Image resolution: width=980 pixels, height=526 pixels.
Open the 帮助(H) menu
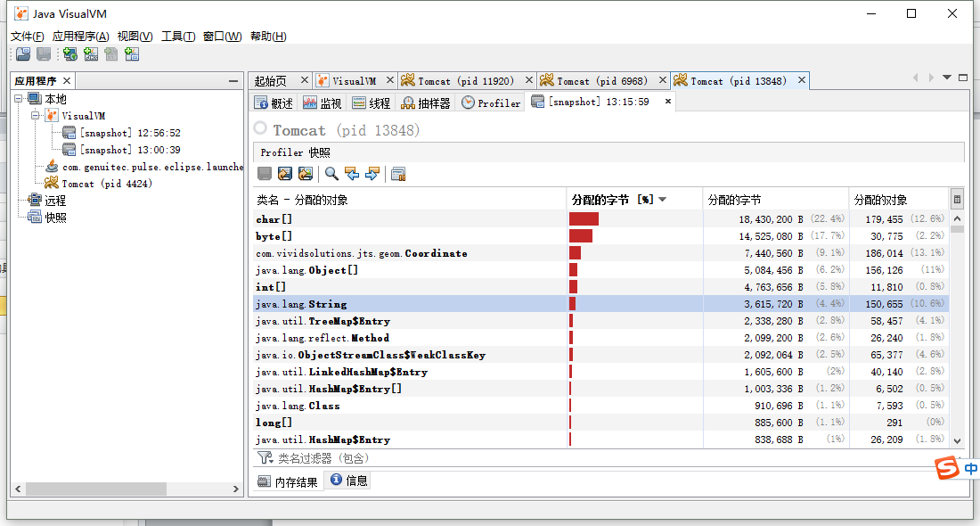pos(268,37)
